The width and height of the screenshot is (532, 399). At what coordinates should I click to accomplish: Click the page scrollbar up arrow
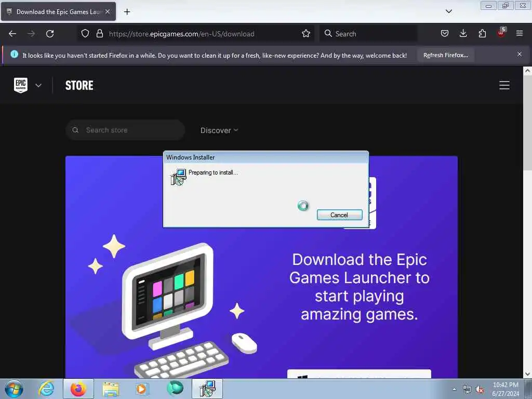[x=527, y=71]
